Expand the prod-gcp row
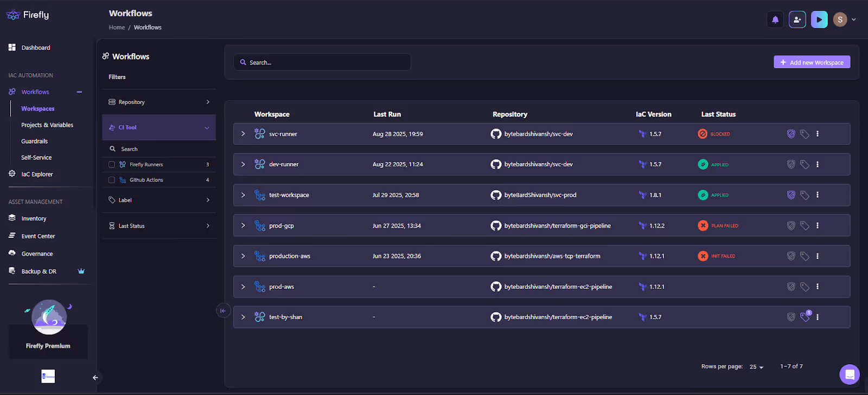Screen dimensions: 868x395 (x=243, y=225)
